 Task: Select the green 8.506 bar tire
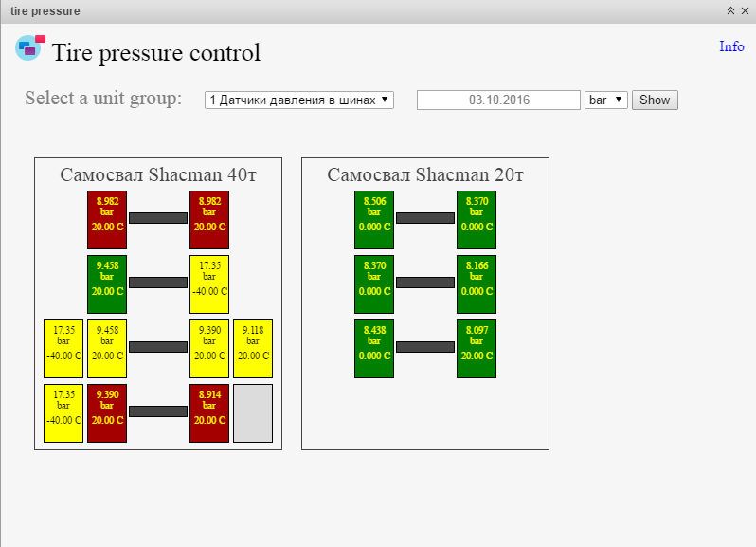click(374, 219)
